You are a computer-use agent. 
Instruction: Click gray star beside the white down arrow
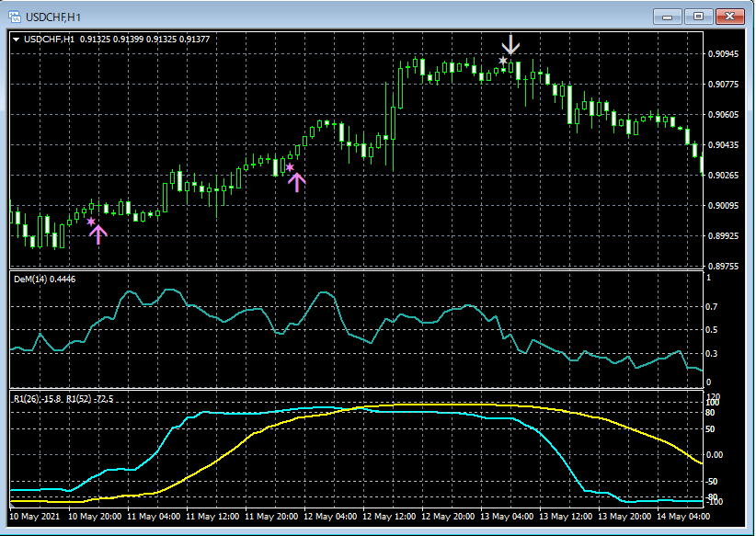pyautogui.click(x=502, y=61)
